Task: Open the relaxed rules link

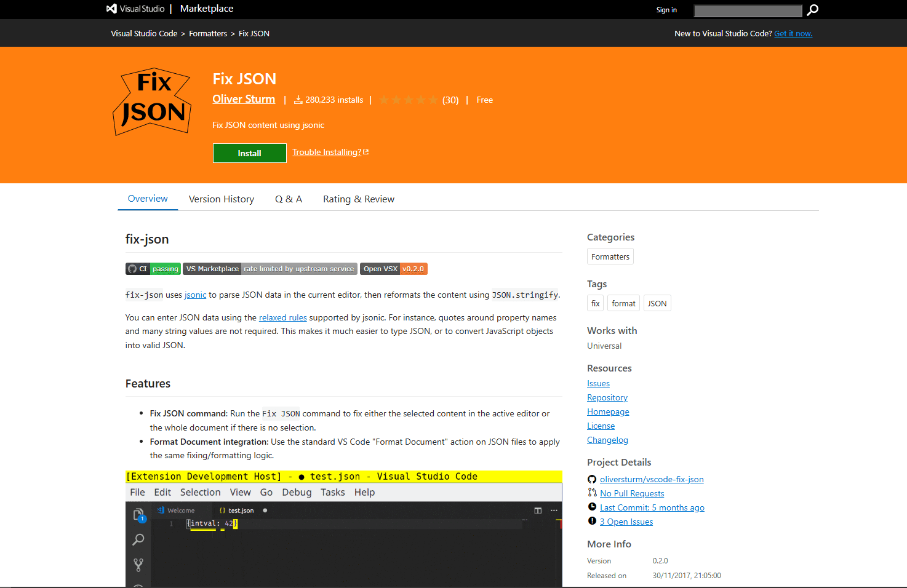Action: pyautogui.click(x=282, y=317)
